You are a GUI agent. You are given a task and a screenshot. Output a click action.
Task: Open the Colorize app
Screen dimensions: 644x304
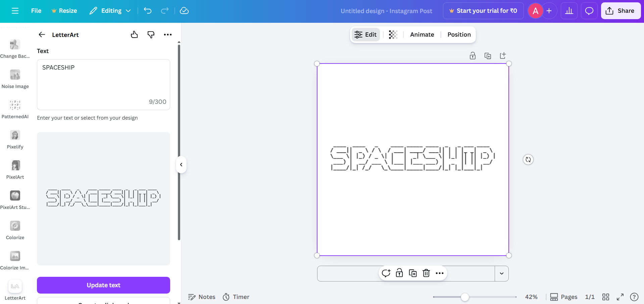[15, 230]
